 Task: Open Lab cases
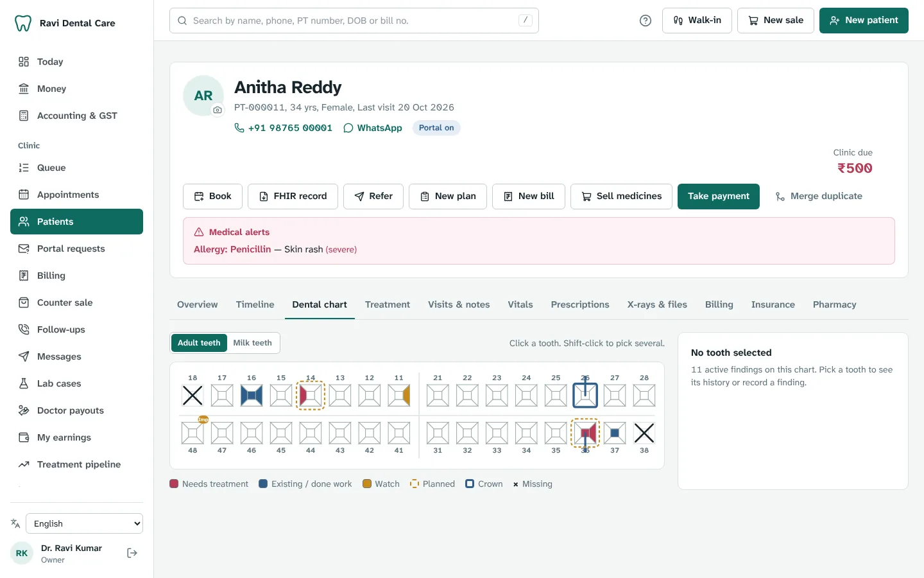[76, 383]
